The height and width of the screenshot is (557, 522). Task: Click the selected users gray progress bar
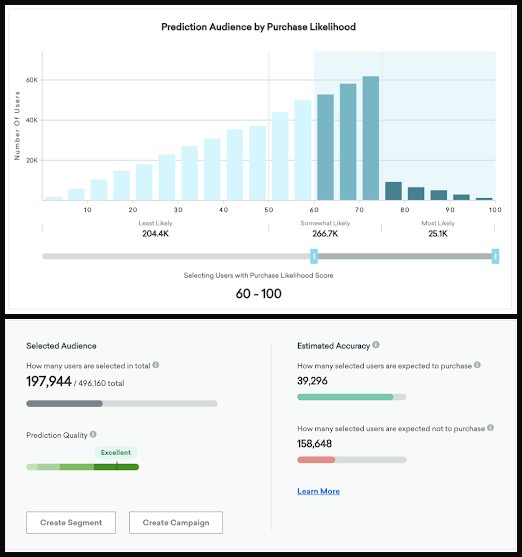click(x=122, y=404)
